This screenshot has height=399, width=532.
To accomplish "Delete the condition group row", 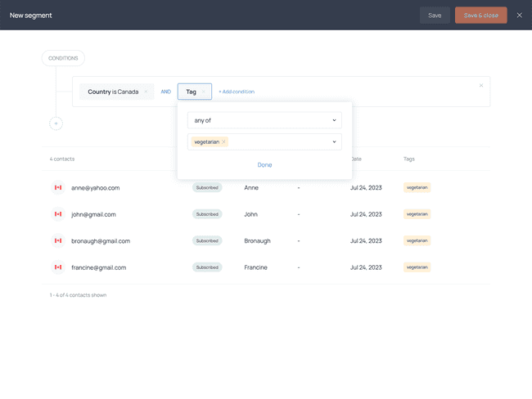I will [x=480, y=85].
